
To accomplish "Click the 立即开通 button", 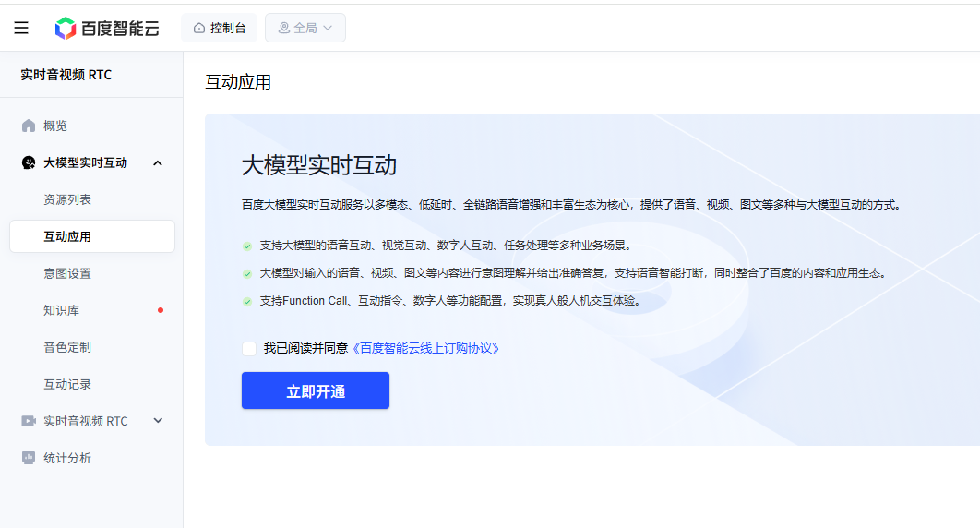I will pyautogui.click(x=316, y=390).
